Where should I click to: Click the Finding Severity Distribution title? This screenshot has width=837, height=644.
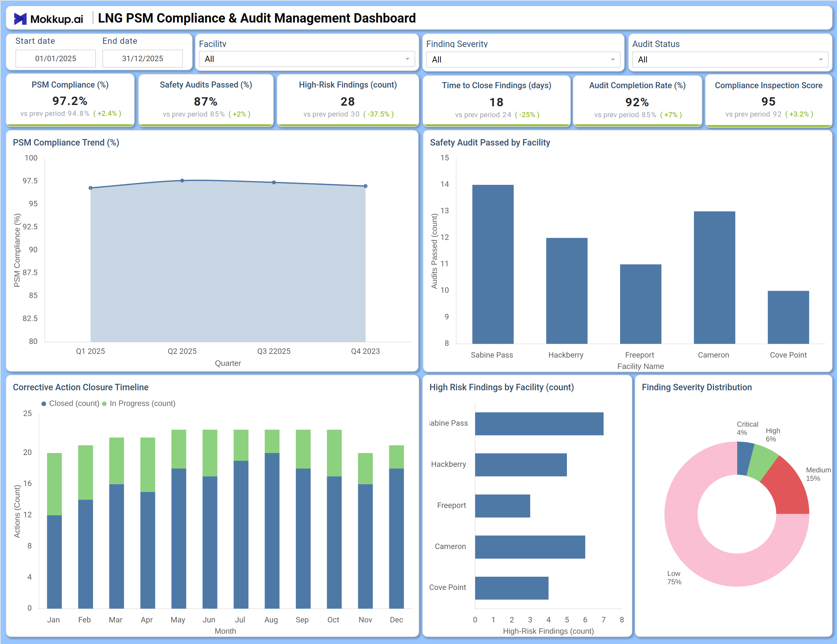(697, 387)
